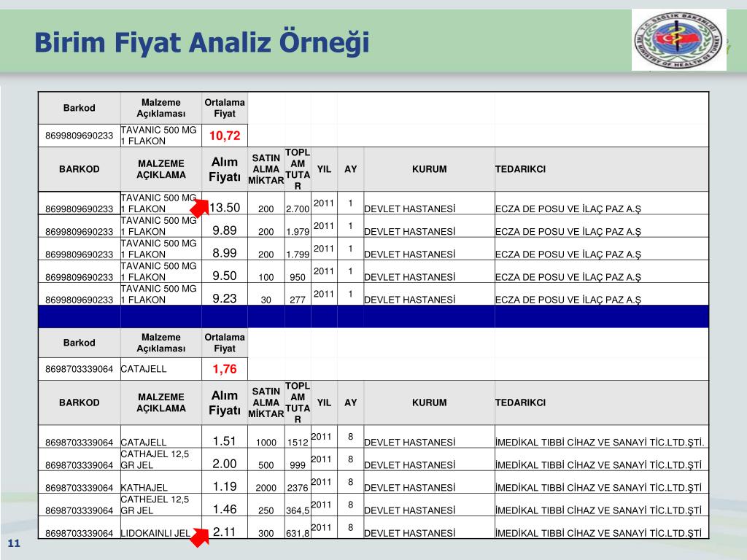
Task: Select the purchase quantity 2000
Action: (266, 488)
